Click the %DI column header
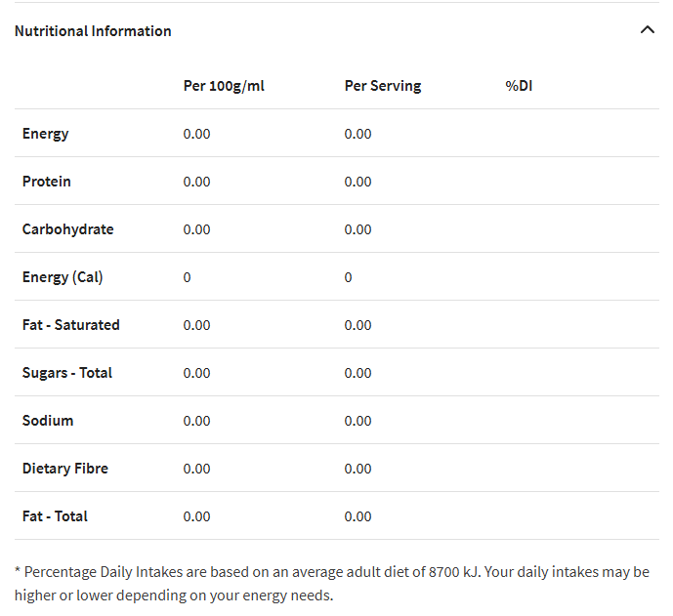This screenshot has width=673, height=616. pos(519,86)
